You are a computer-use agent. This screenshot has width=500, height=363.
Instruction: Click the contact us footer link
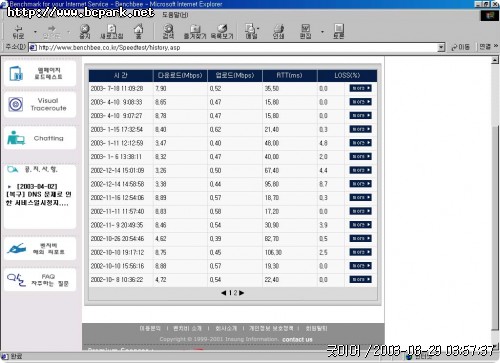tap(297, 339)
